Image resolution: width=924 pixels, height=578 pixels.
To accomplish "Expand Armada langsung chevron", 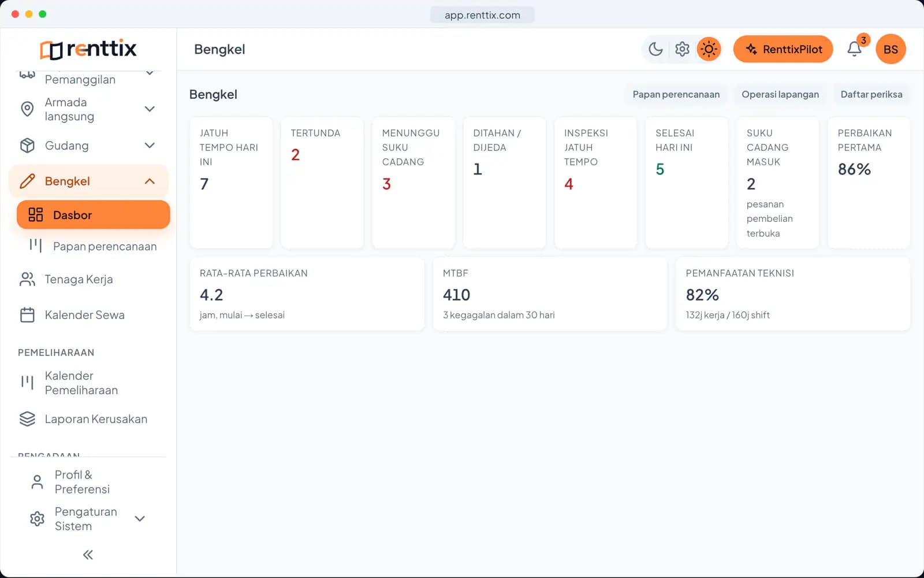I will coord(150,109).
